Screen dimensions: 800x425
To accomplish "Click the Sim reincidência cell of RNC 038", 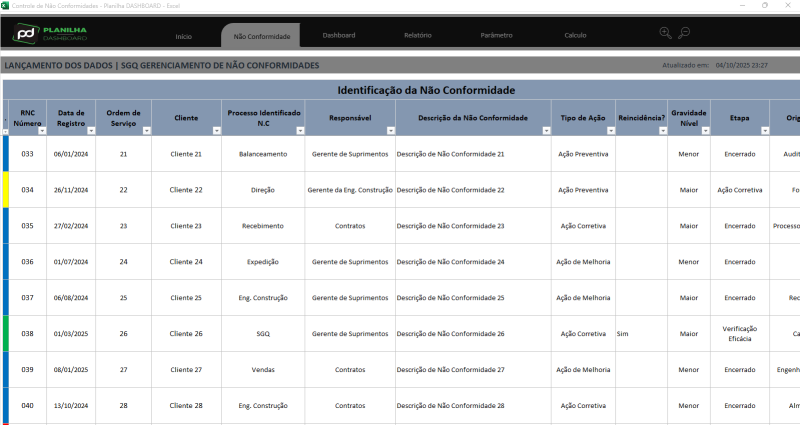I will (640, 333).
